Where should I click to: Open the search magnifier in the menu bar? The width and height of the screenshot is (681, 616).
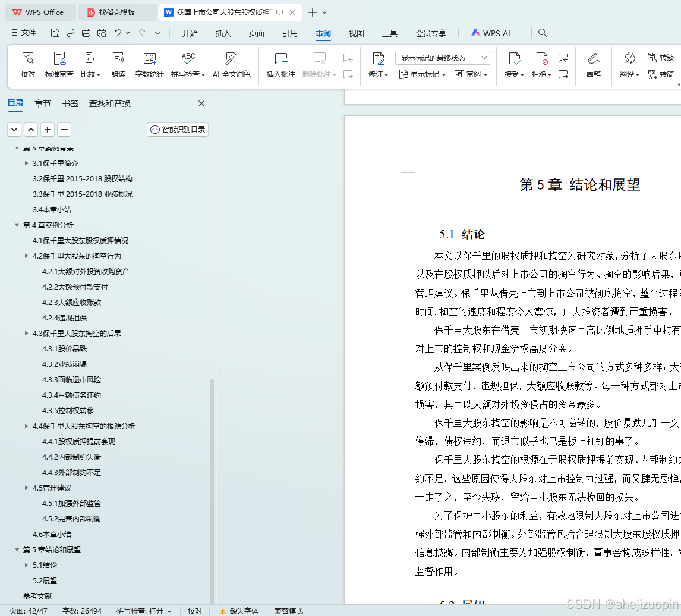coord(543,33)
